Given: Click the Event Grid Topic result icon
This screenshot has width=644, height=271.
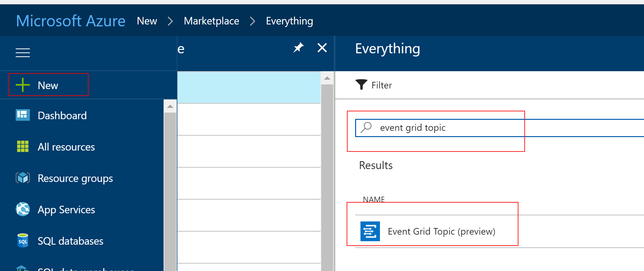Looking at the screenshot, I should [x=370, y=231].
